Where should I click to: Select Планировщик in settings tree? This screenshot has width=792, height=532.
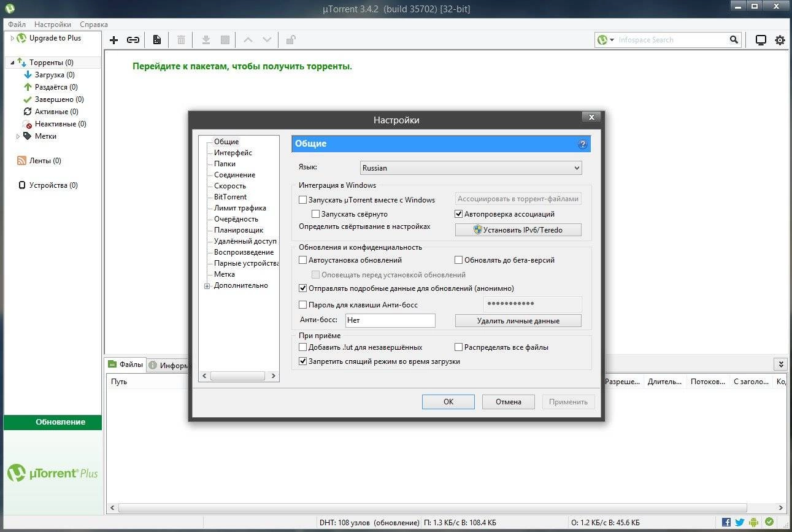point(239,230)
